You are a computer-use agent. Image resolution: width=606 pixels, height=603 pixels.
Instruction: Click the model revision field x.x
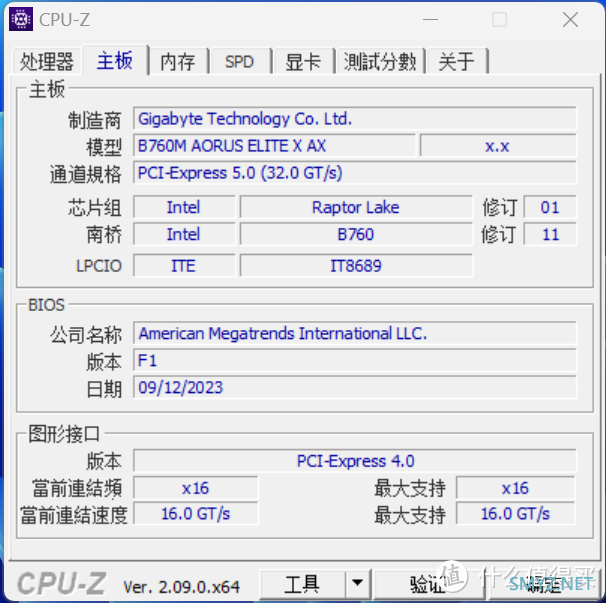click(498, 146)
